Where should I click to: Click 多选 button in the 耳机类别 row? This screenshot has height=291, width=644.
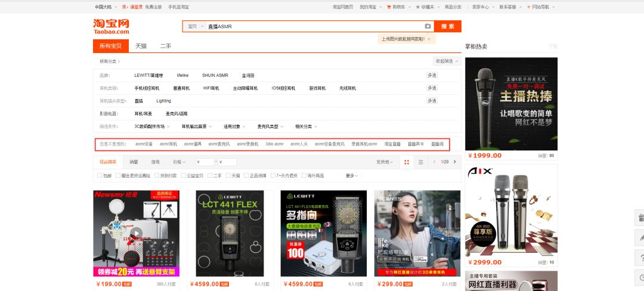coord(432,88)
